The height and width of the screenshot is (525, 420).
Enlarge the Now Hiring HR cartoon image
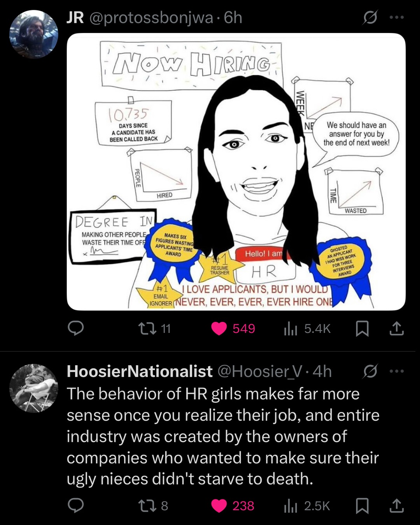pos(236,171)
